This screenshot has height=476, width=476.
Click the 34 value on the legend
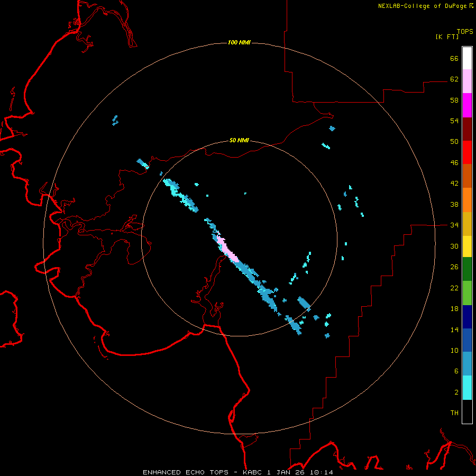tap(454, 225)
